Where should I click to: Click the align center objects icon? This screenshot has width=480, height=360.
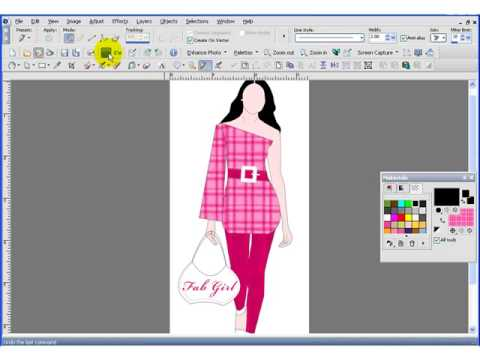coord(323,66)
